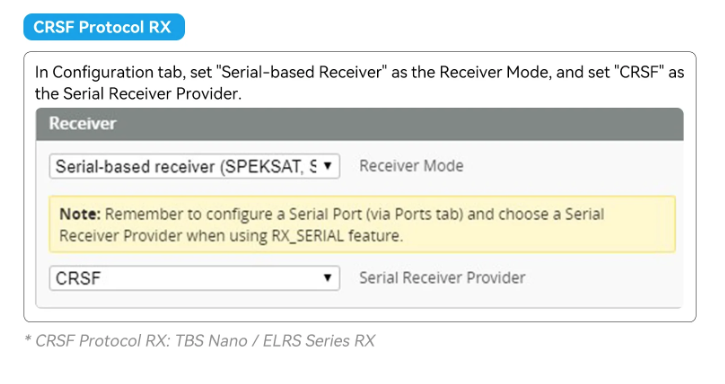Select the Receiver title text in header

[83, 124]
